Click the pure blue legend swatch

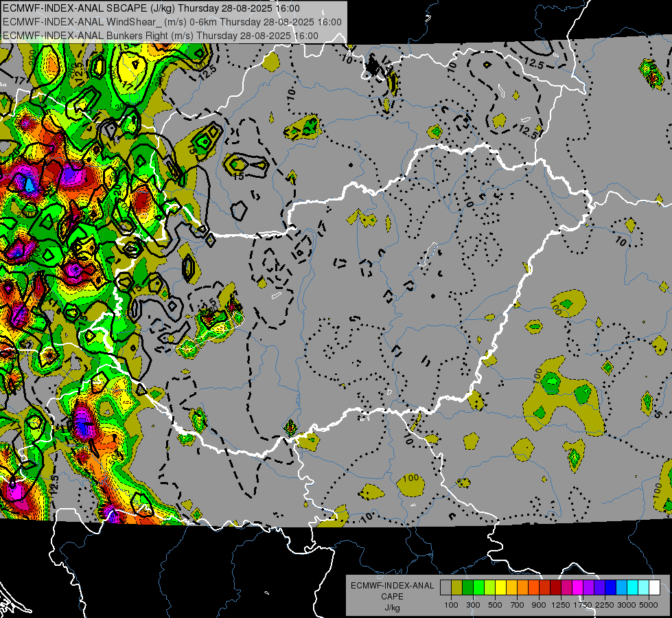click(611, 587)
